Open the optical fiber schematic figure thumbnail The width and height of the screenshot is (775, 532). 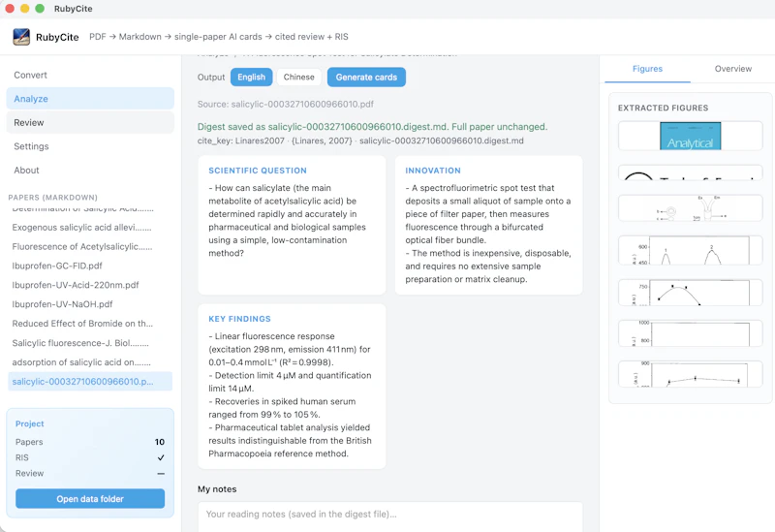(x=690, y=208)
